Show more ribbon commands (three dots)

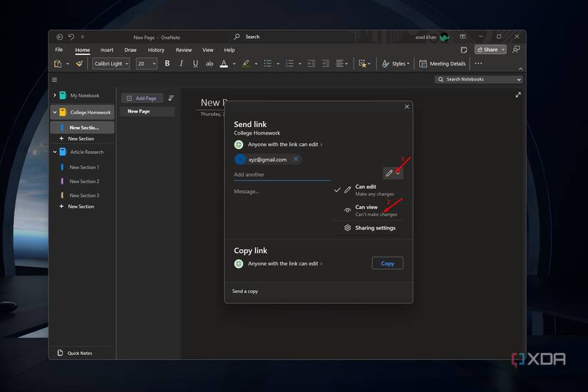pos(478,63)
